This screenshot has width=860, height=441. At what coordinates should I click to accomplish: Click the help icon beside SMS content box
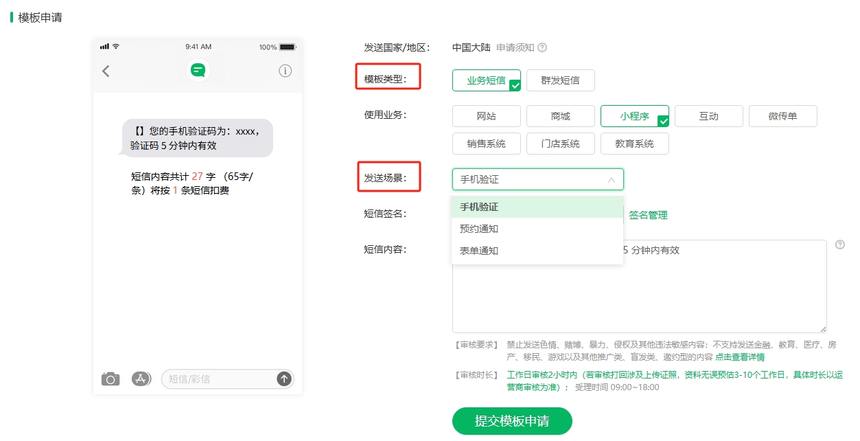point(840,245)
